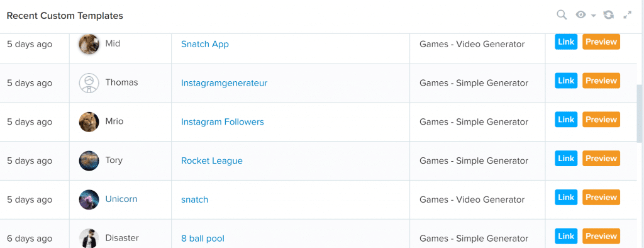The height and width of the screenshot is (248, 644).
Task: Open the Unicorn user profile link
Action: [121, 199]
